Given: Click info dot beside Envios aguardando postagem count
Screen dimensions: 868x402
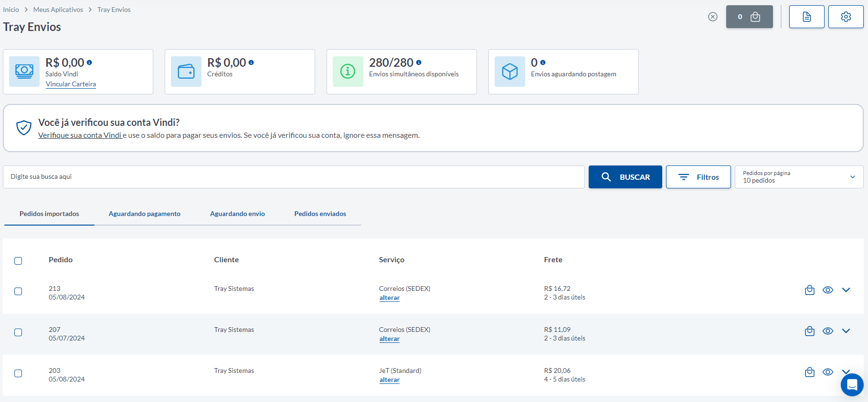Looking at the screenshot, I should click(x=543, y=62).
